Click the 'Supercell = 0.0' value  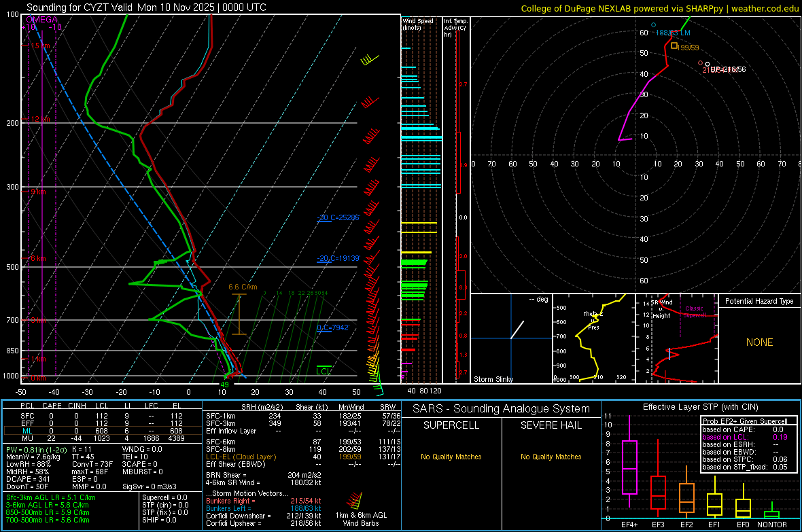coord(164,497)
